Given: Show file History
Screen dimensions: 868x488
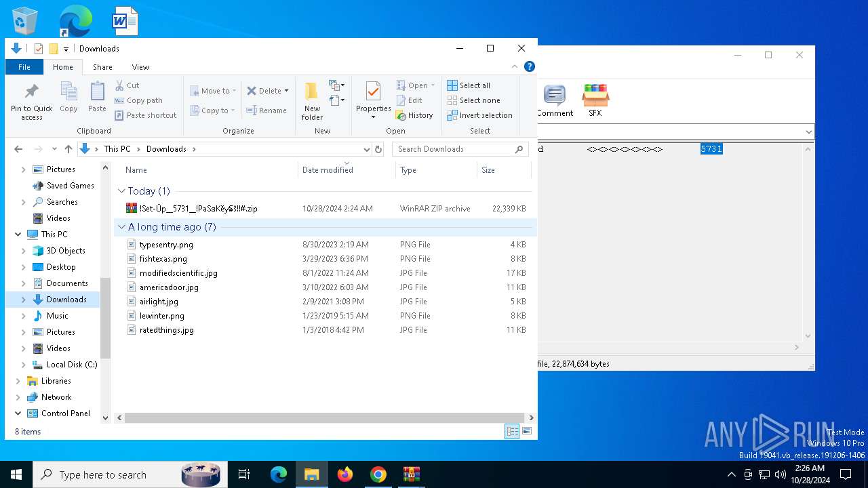Looking at the screenshot, I should pos(414,115).
